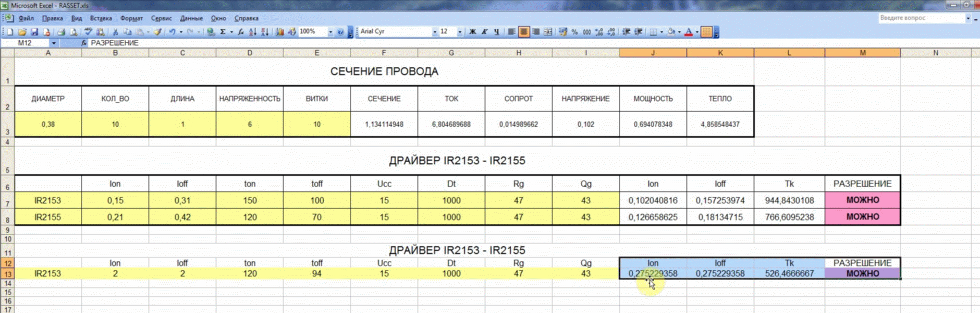Align text left

(512, 32)
